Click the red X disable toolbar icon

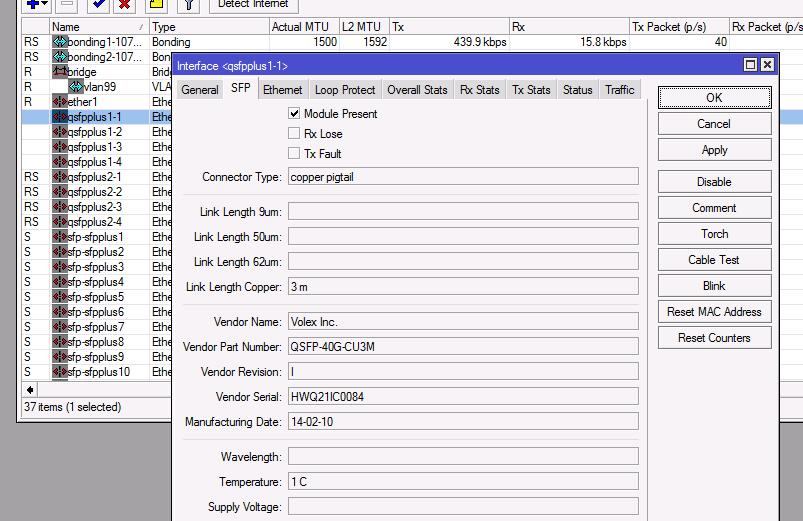point(124,5)
